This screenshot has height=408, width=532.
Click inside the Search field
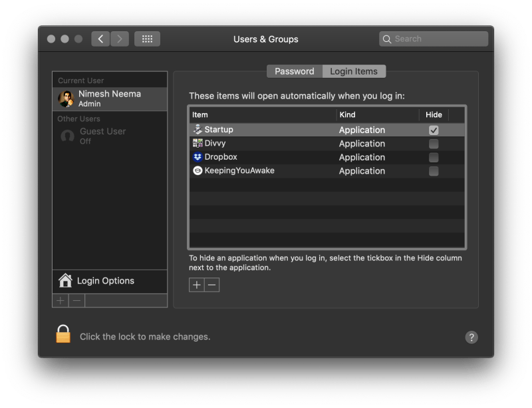click(x=432, y=39)
